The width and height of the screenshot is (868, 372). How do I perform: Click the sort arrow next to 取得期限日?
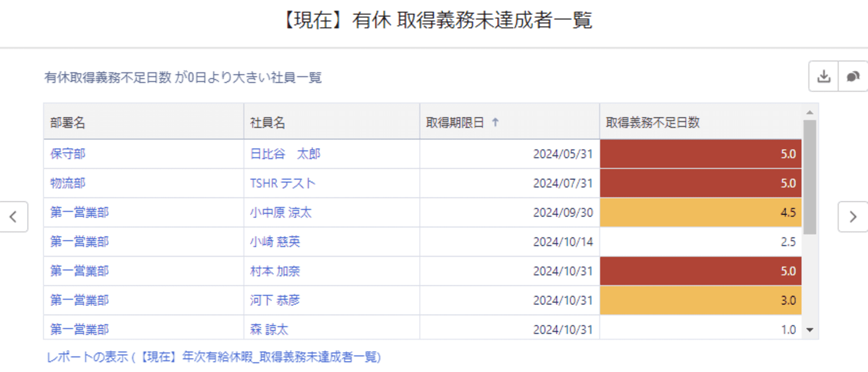495,123
